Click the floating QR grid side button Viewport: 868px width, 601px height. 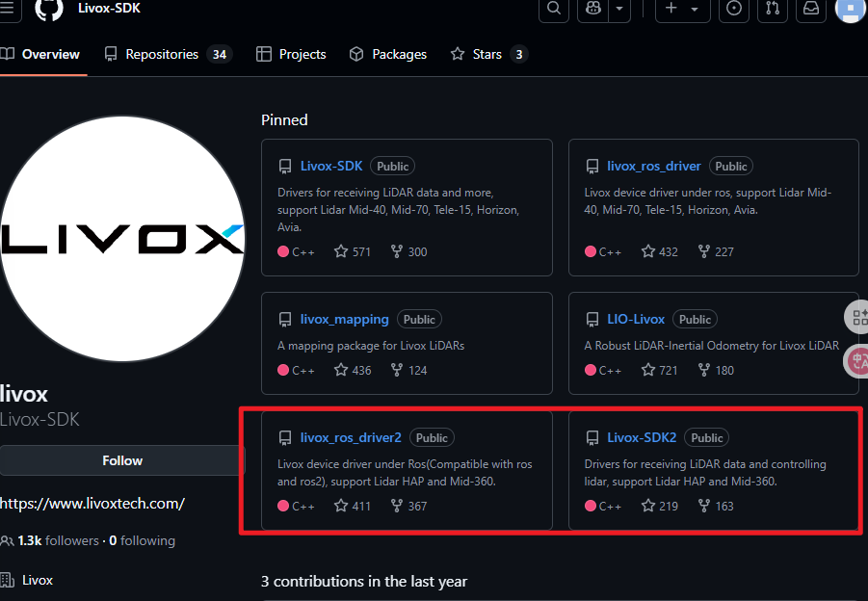(857, 317)
